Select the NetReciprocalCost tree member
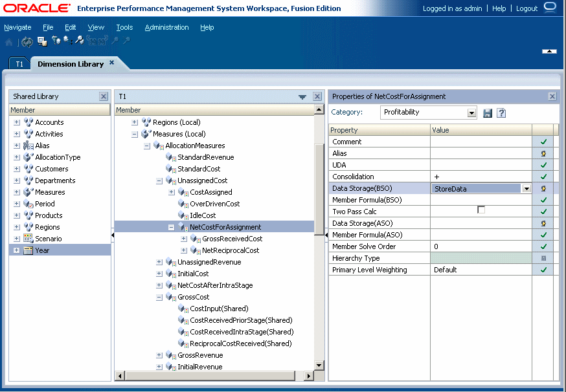The image size is (566, 392). point(231,250)
